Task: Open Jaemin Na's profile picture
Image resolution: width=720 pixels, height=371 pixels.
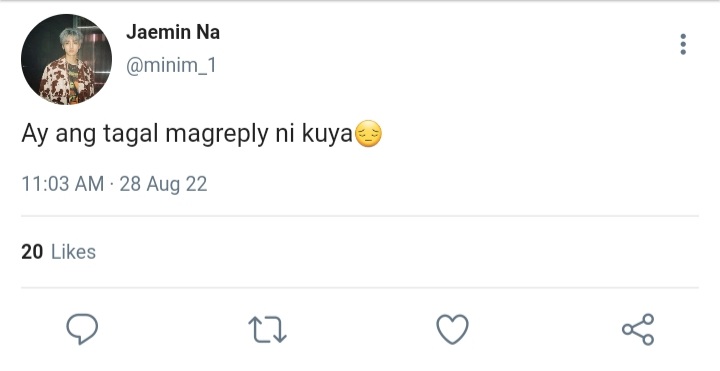Action: tap(67, 60)
